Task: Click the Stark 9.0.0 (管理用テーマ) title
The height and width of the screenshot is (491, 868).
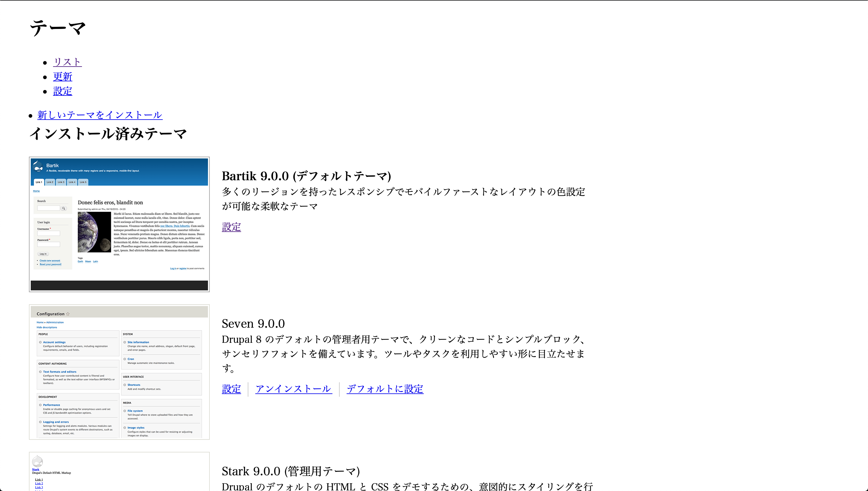Action: (291, 471)
